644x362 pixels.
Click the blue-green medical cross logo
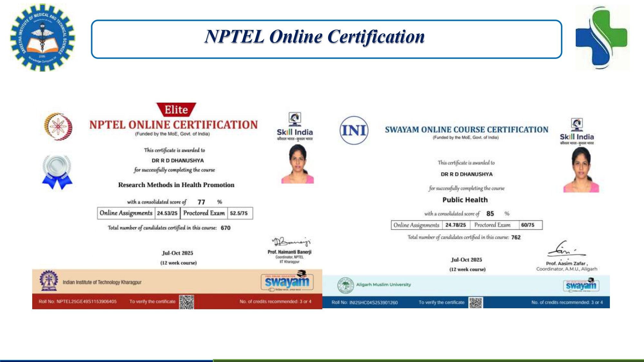point(601,38)
